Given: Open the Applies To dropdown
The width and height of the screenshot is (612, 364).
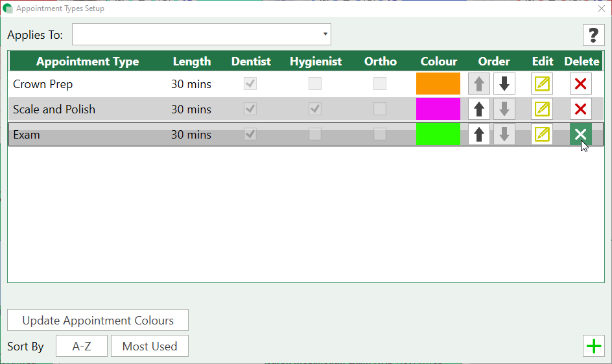Looking at the screenshot, I should click(x=201, y=34).
